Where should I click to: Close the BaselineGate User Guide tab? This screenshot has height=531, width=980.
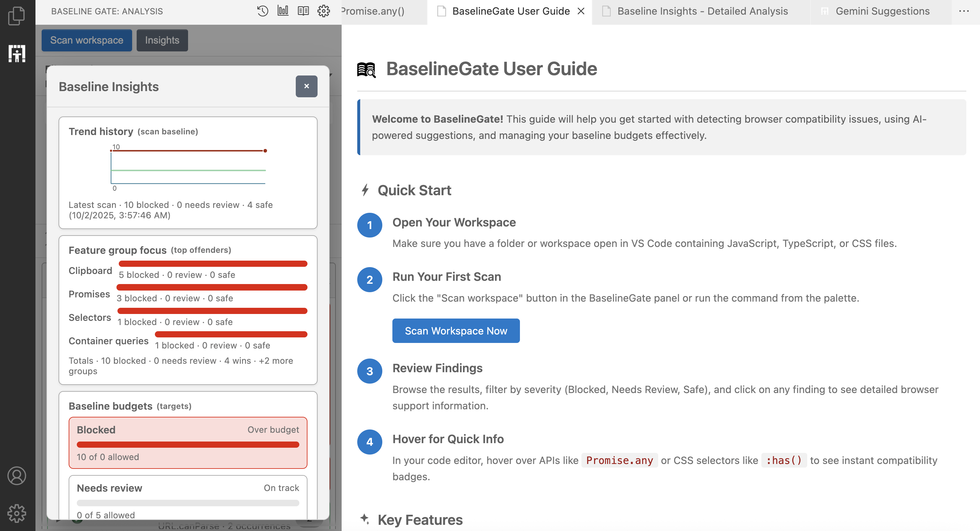[x=581, y=11]
